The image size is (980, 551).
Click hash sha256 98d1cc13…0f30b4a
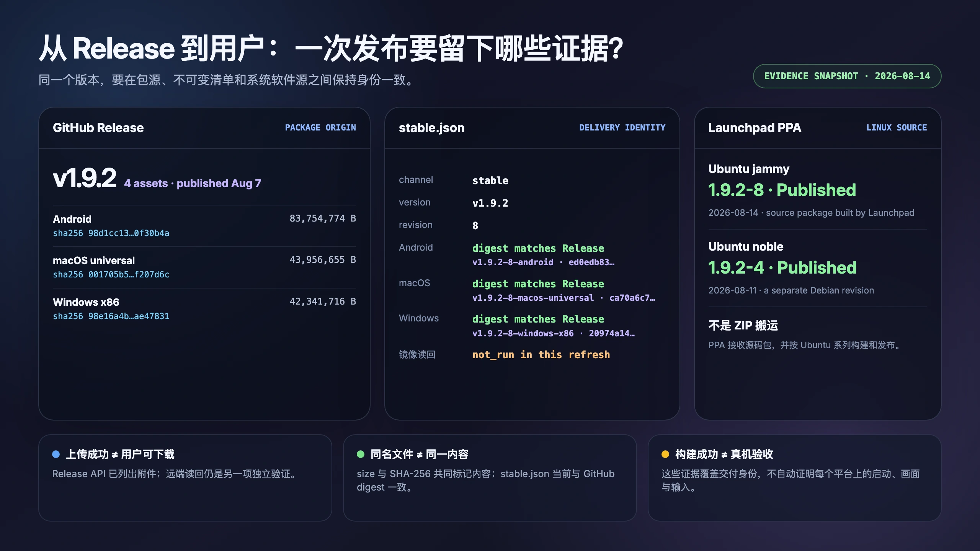pos(111,233)
